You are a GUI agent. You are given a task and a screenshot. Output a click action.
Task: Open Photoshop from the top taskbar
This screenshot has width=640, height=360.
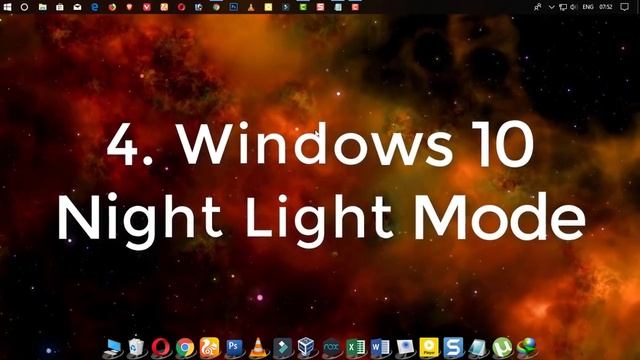233,7
